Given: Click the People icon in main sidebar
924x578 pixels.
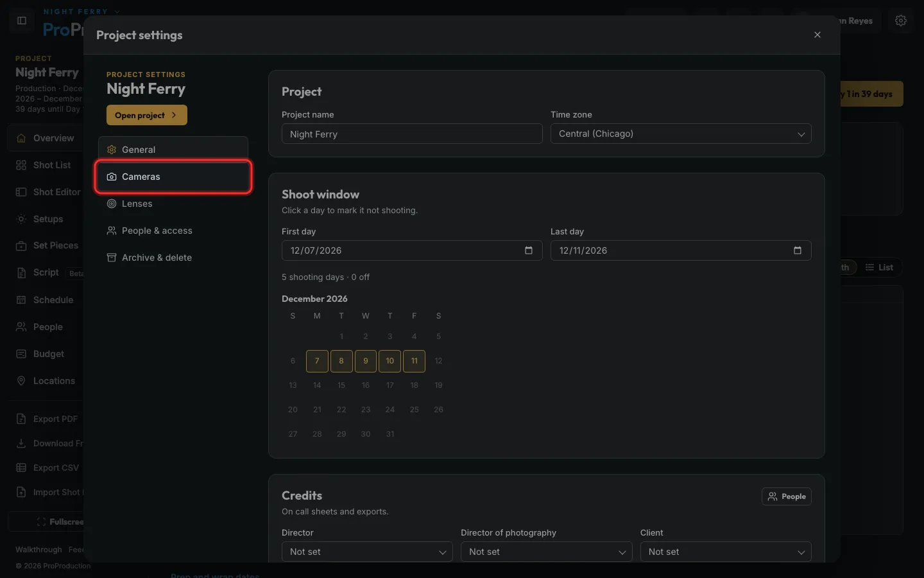Looking at the screenshot, I should tap(21, 327).
